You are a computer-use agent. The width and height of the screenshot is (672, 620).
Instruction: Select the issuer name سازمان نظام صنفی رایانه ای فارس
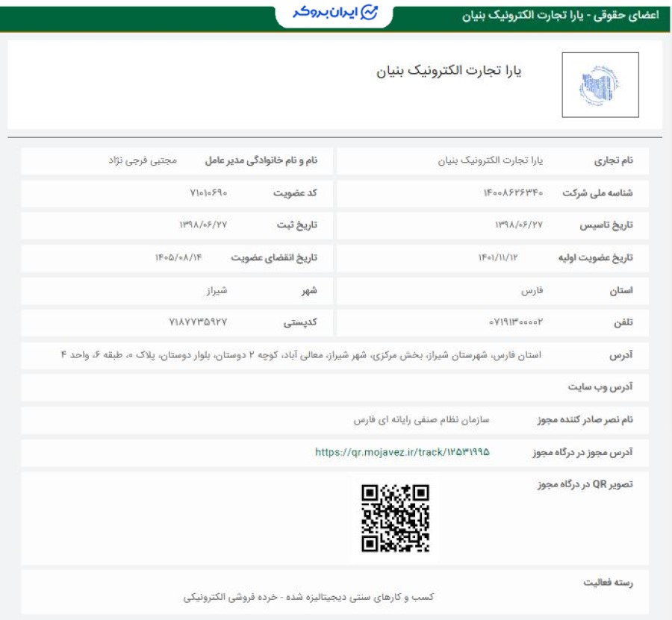[421, 420]
